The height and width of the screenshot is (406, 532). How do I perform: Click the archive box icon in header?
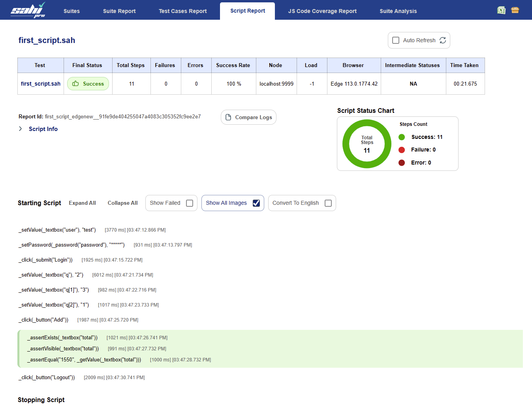coord(515,10)
